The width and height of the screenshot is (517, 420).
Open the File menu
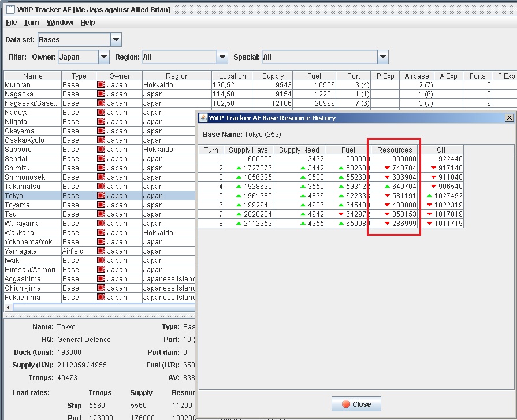(11, 23)
